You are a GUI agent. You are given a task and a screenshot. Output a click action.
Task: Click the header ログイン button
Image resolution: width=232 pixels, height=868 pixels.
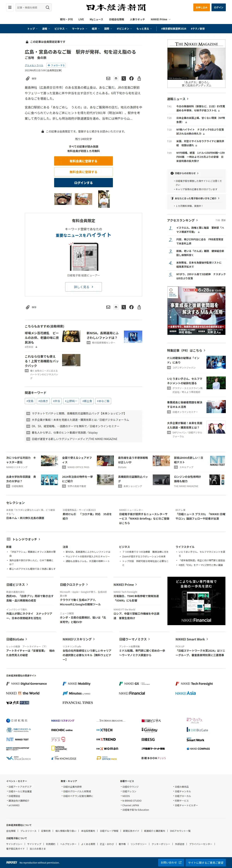(218, 7)
